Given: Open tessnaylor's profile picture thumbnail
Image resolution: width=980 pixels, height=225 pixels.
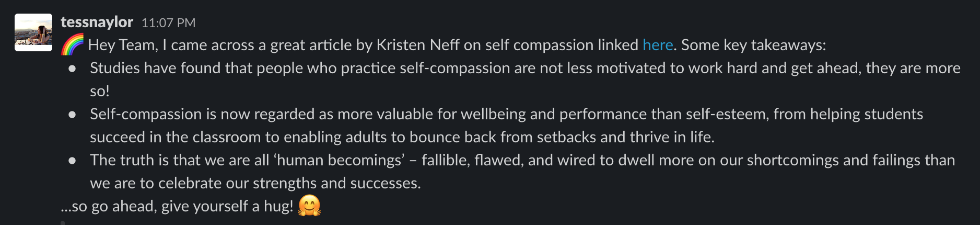Looking at the screenshot, I should click(x=33, y=32).
